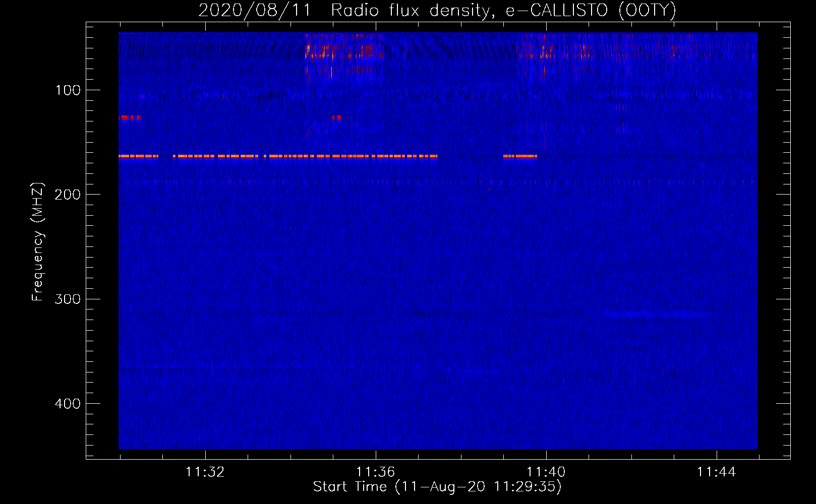Click the 200 frequency tick label
Image resolution: width=816 pixels, height=504 pixels.
point(68,195)
